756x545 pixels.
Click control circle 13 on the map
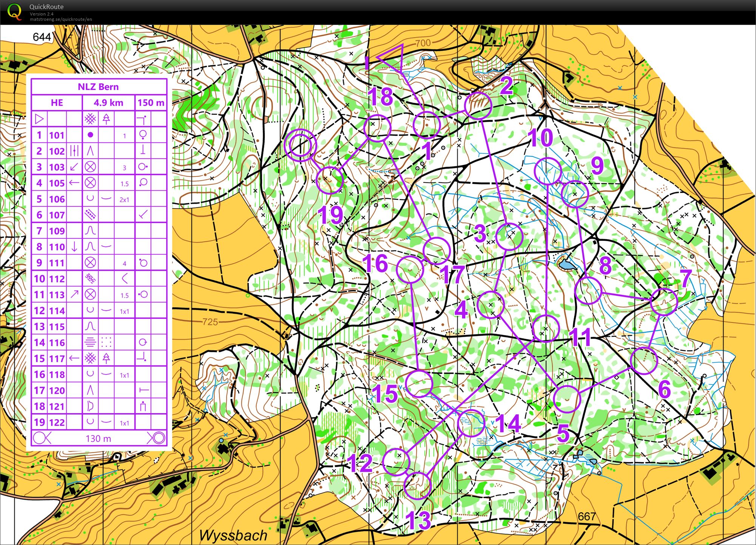[x=417, y=485]
